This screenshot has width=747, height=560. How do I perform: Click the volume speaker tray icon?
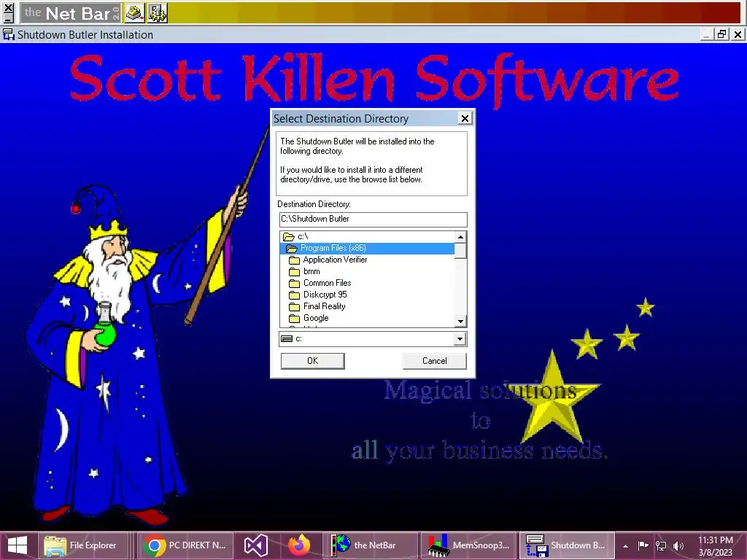[x=678, y=545]
